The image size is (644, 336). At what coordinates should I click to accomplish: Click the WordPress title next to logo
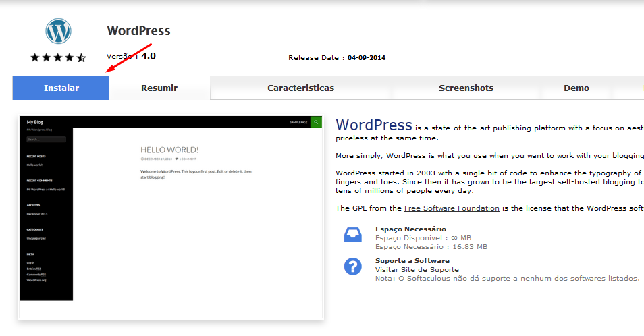click(x=139, y=31)
